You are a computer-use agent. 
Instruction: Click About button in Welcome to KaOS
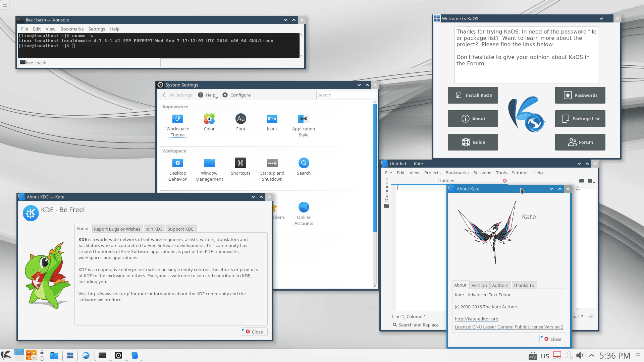[473, 119]
